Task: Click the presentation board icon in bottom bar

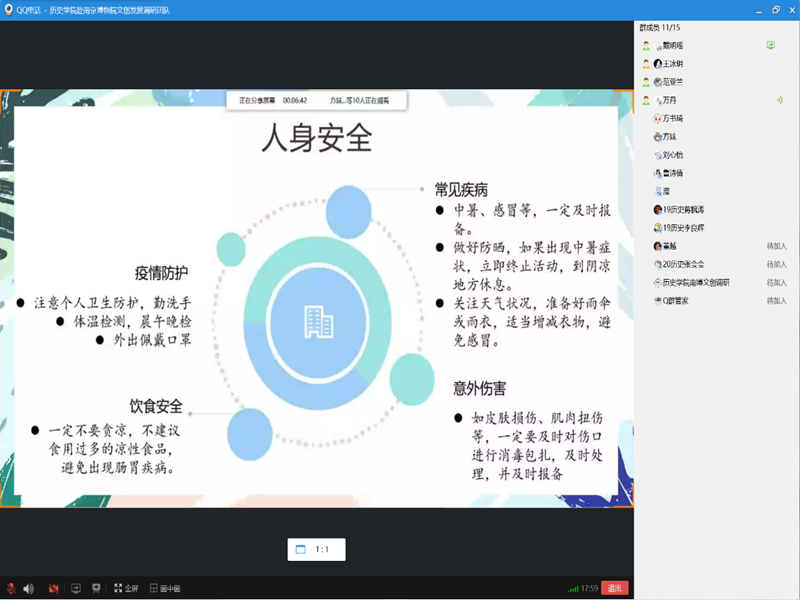Action: click(x=96, y=588)
